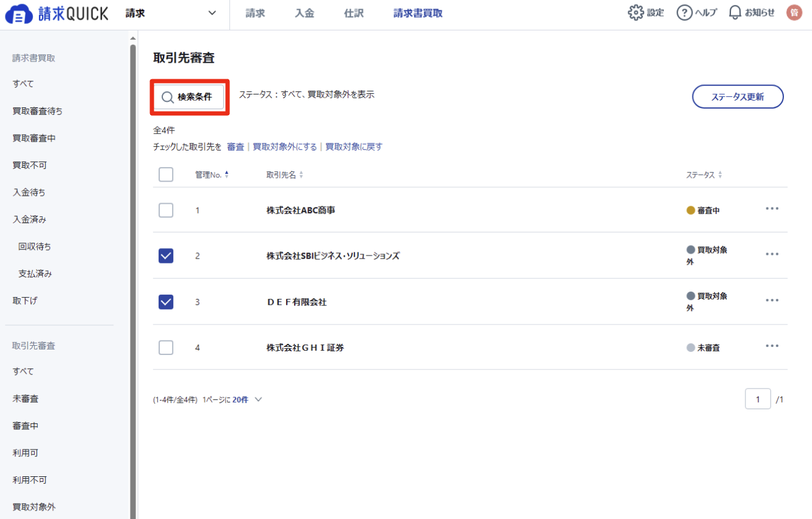Click the 株式会社ABC商事 company name
The width and height of the screenshot is (812, 519).
(301, 210)
